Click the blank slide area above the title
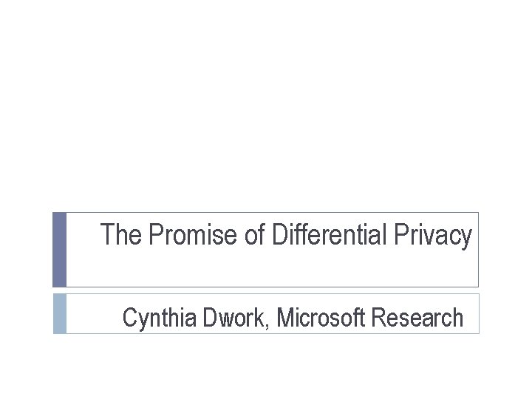532x399 pixels. pos(266,111)
